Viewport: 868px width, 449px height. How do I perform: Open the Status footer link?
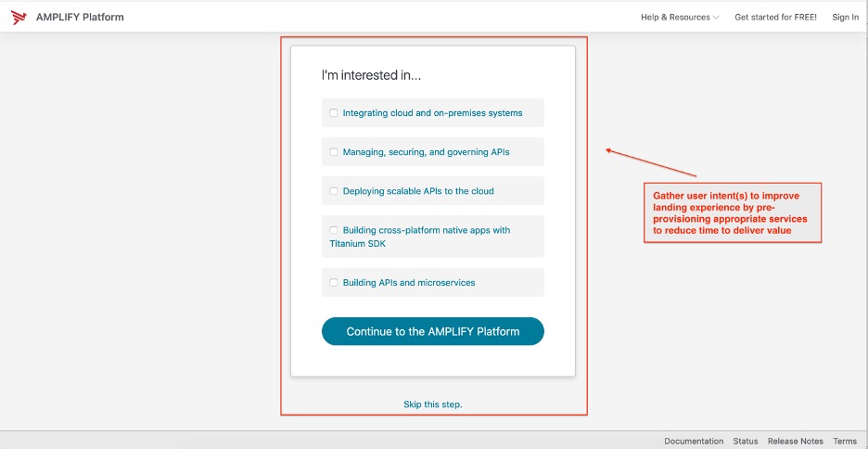pyautogui.click(x=746, y=442)
